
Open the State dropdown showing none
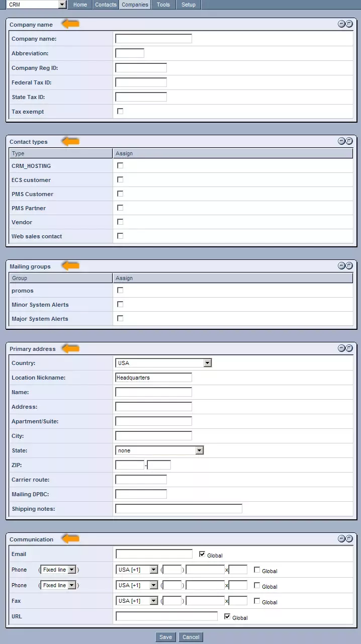(159, 450)
